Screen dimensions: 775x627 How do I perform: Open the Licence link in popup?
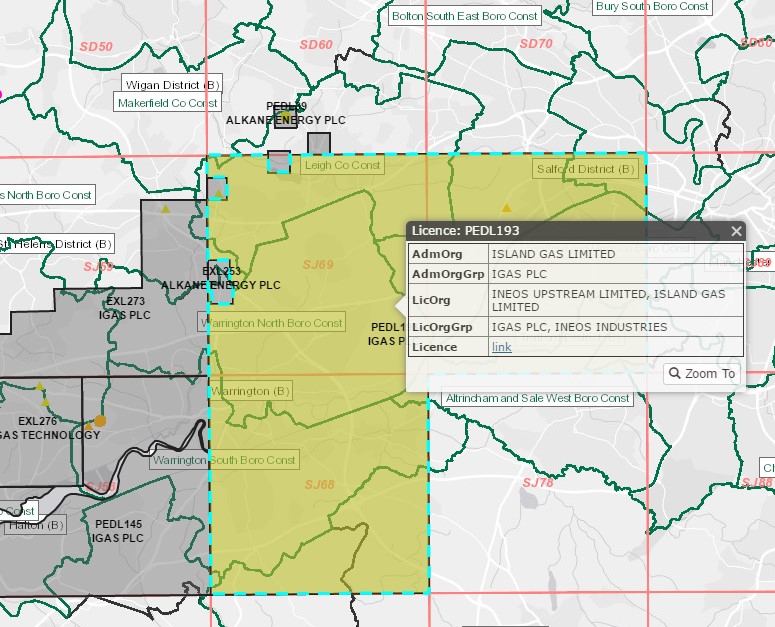pos(501,347)
